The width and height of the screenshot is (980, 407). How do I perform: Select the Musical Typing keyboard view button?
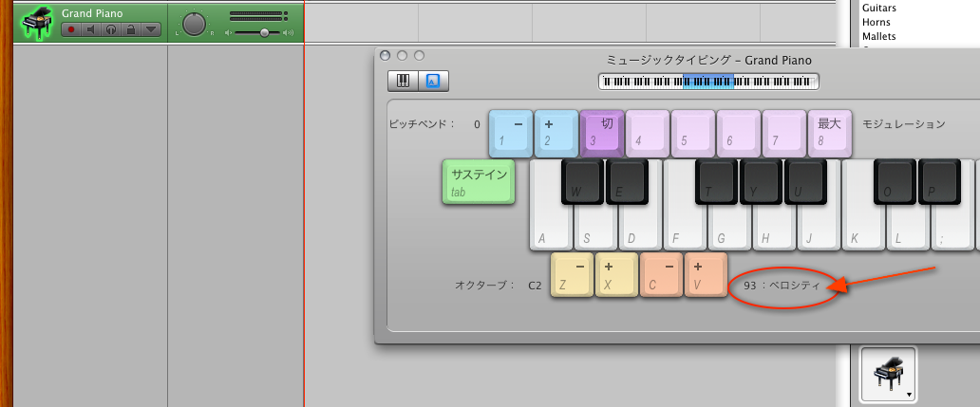pos(433,81)
